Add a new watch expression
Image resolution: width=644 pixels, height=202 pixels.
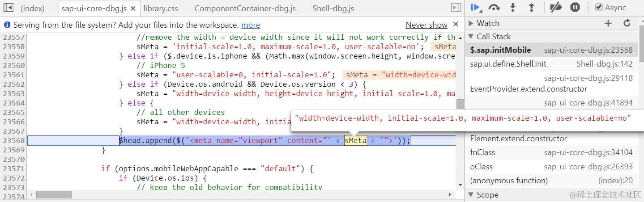(608, 23)
